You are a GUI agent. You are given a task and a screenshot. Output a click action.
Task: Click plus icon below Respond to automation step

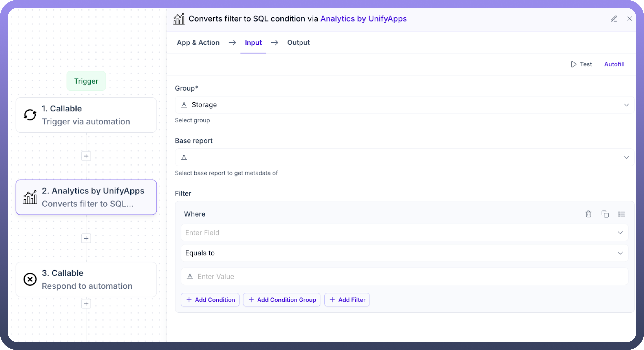point(86,304)
